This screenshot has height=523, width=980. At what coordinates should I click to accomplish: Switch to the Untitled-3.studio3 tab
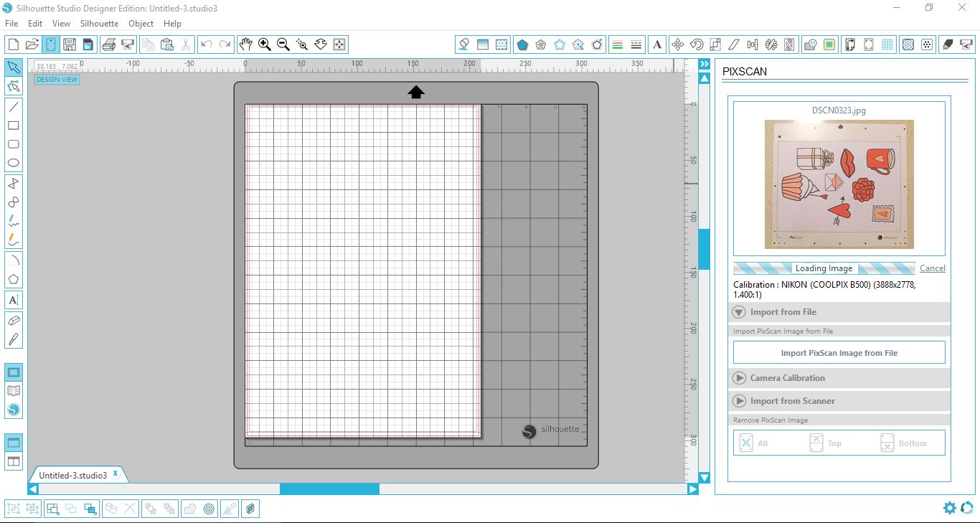(x=74, y=474)
